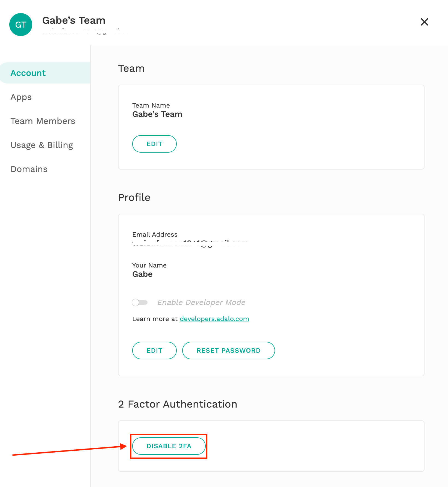Click the Gabe's Team title in the header
448x487 pixels.
pyautogui.click(x=74, y=20)
